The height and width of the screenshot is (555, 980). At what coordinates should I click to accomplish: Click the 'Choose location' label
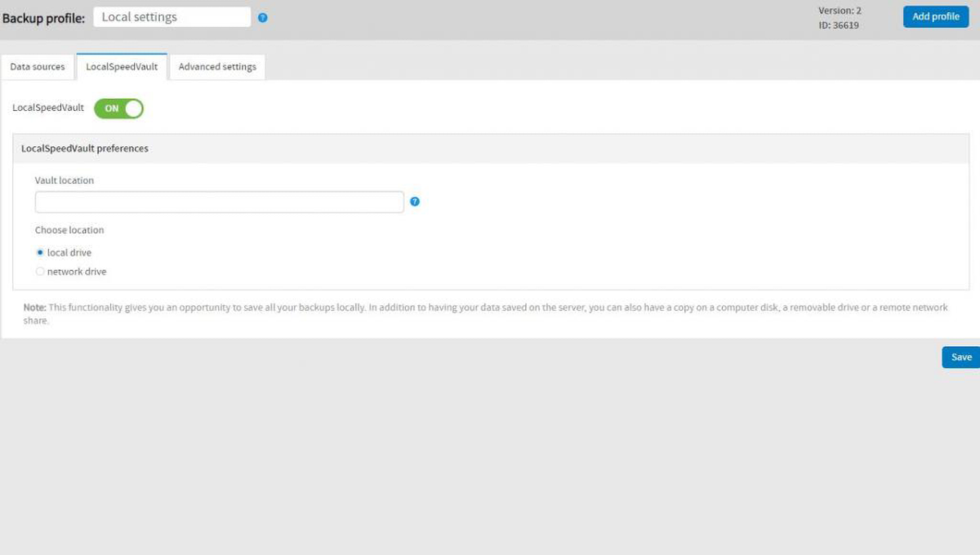pos(69,230)
